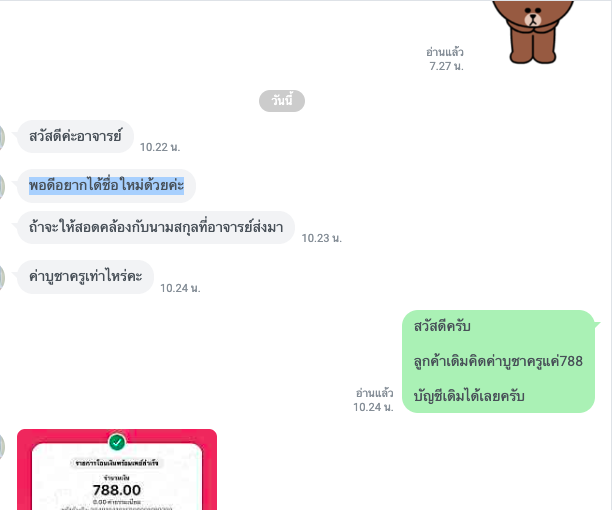Click สวัสดีครับ line in green bubble

pos(442,326)
